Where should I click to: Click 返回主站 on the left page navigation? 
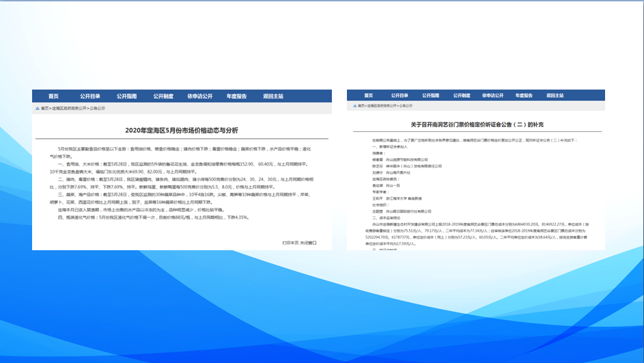(273, 96)
